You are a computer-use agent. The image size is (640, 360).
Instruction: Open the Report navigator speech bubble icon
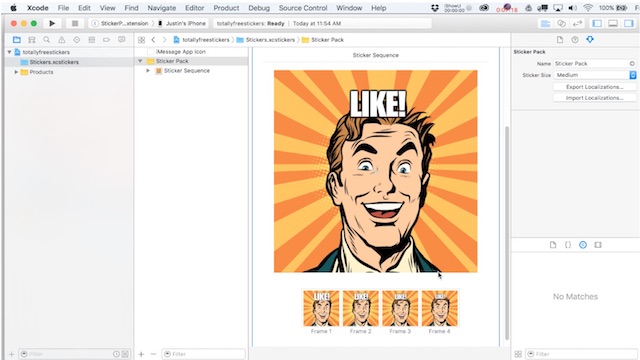[x=122, y=40]
